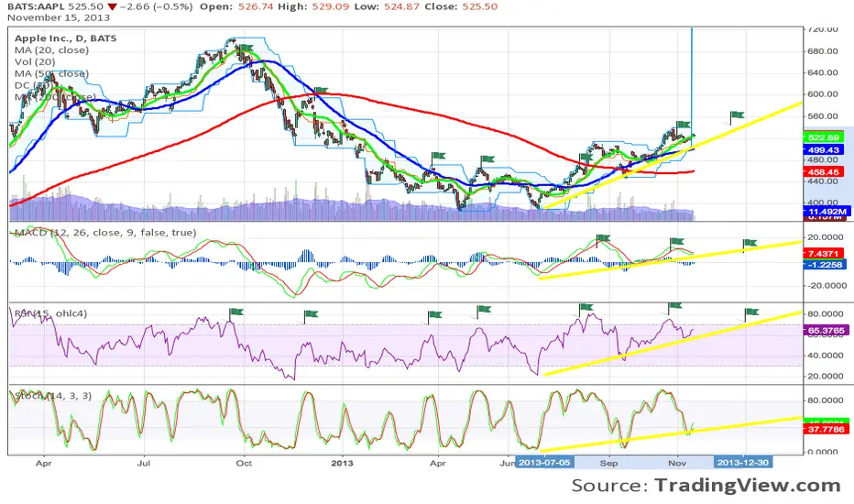Click the red 7.4371 MACD value label

click(x=824, y=253)
